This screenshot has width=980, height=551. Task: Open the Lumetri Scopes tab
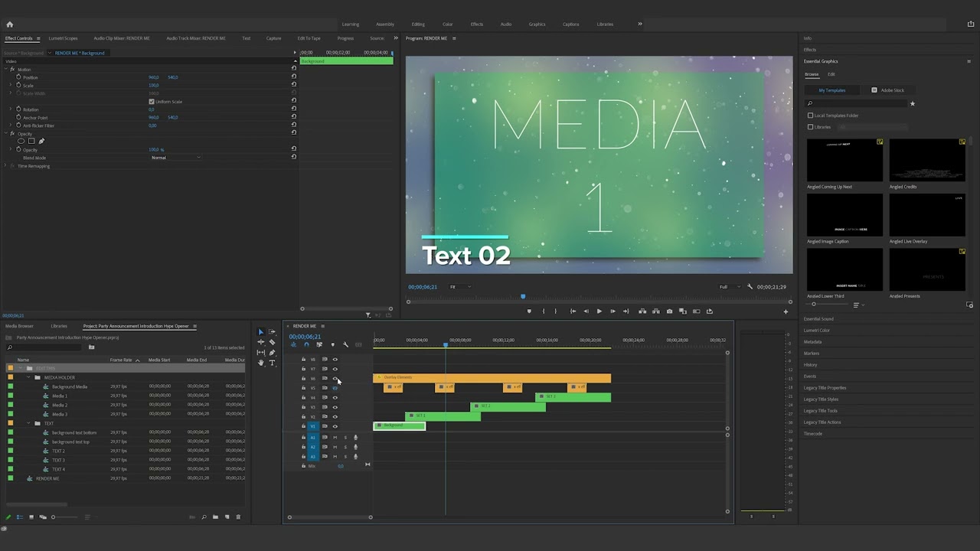[x=63, y=38]
